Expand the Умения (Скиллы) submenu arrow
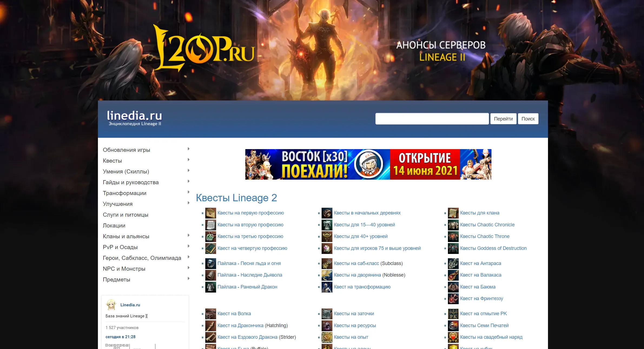The image size is (644, 349). pos(189,170)
